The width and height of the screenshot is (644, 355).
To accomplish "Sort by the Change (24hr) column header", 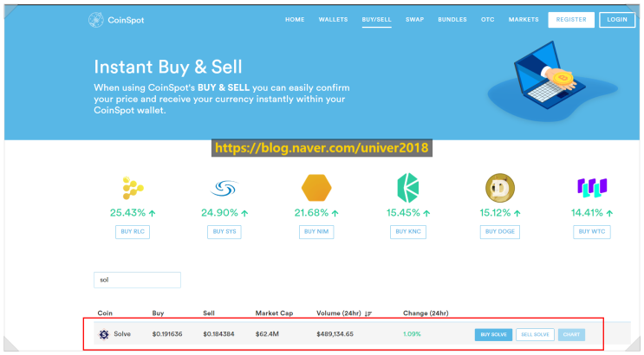I will point(426,313).
